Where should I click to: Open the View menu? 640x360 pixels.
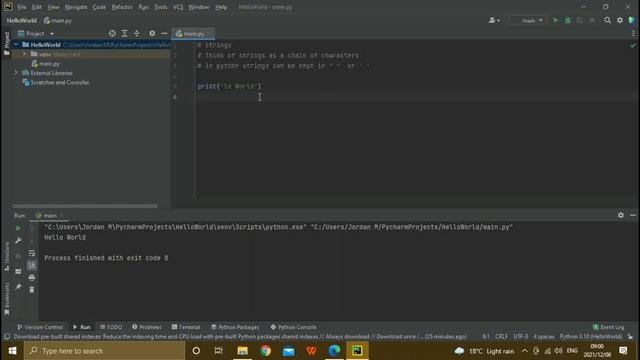(x=53, y=7)
